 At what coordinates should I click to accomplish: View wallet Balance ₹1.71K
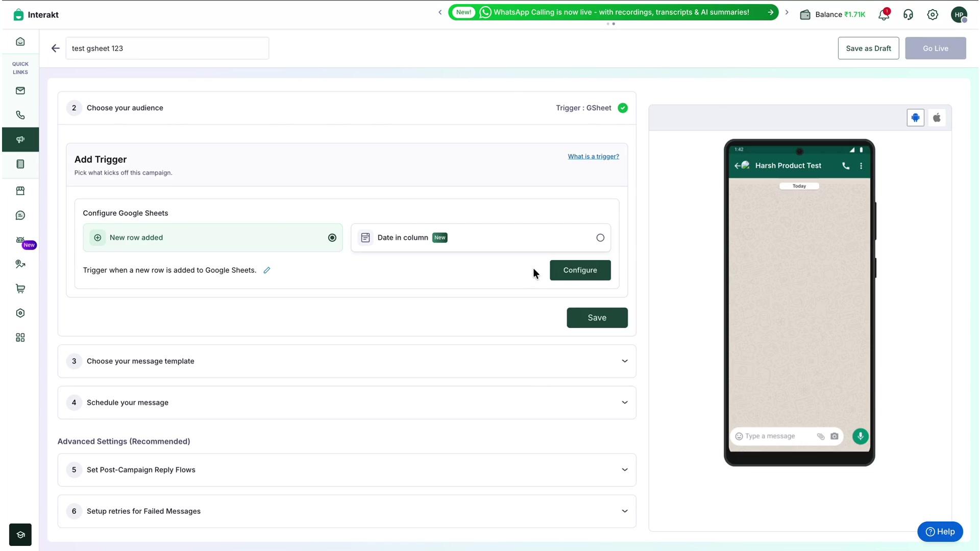coord(832,15)
